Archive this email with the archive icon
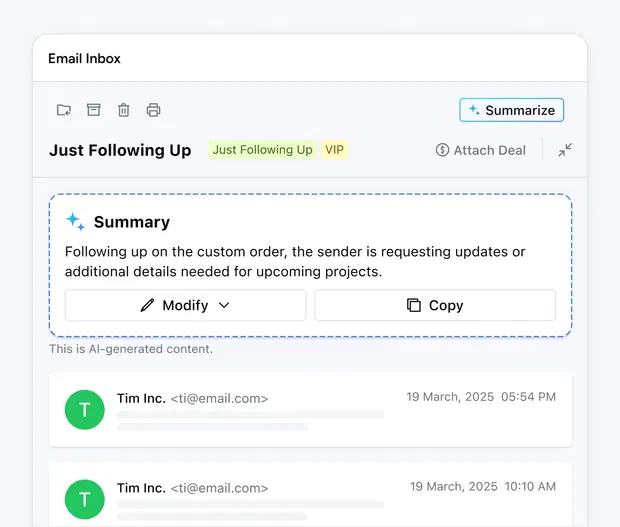This screenshot has width=620, height=527. point(94,110)
